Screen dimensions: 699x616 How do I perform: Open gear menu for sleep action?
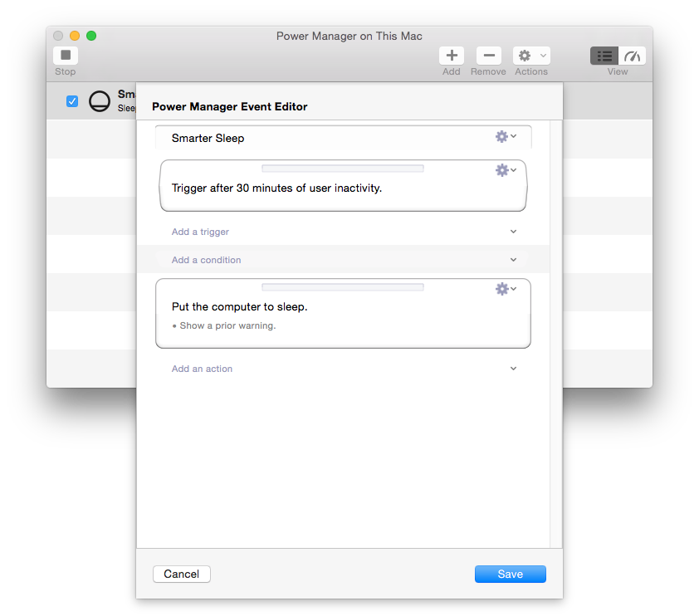point(506,289)
